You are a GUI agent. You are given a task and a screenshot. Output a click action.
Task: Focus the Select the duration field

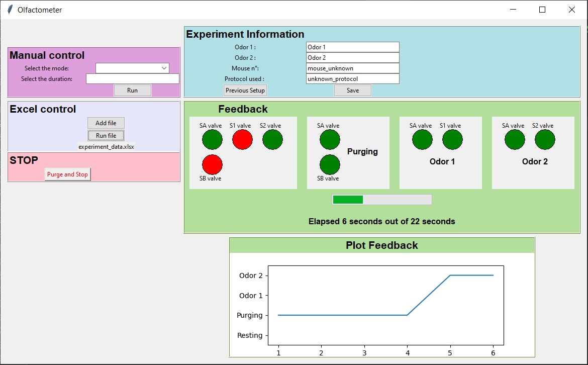tap(132, 79)
